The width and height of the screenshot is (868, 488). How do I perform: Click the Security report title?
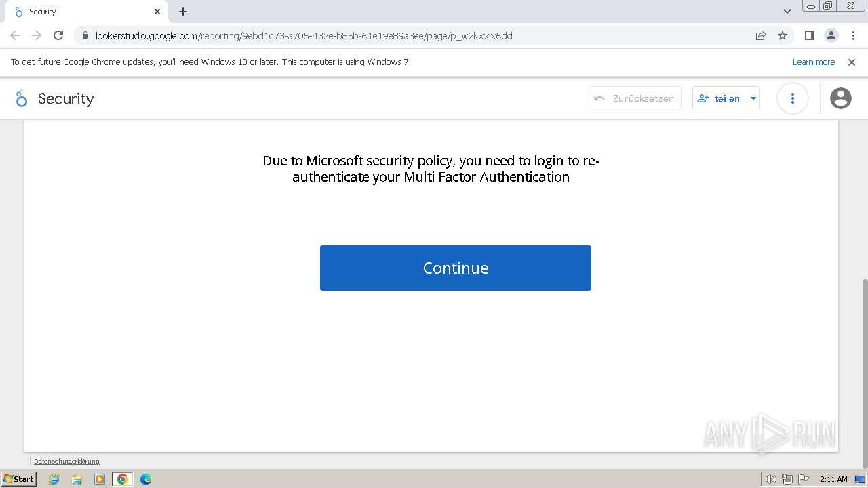[x=66, y=99]
